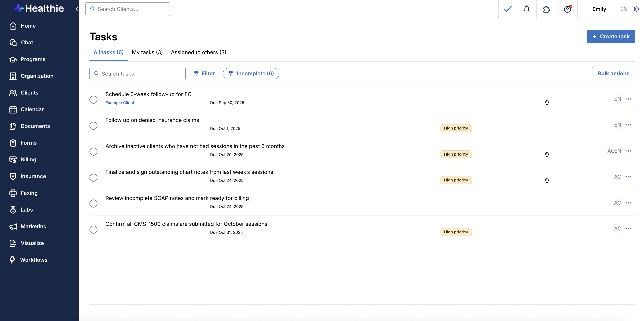644x321 pixels.
Task: Open the Incomplete (6) filter dropdown
Action: 251,74
